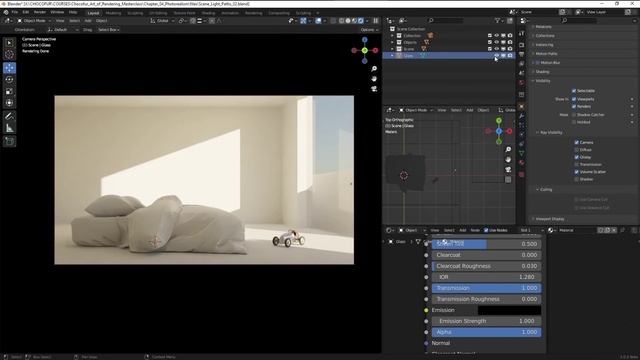Open Options dropdown in viewport header
Screen dimensions: 640x360
click(369, 30)
